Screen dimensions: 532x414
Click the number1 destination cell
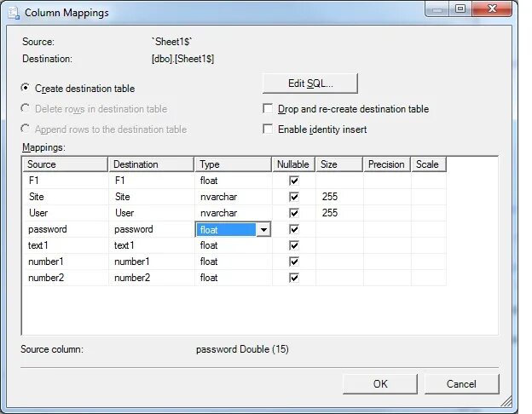coord(152,262)
